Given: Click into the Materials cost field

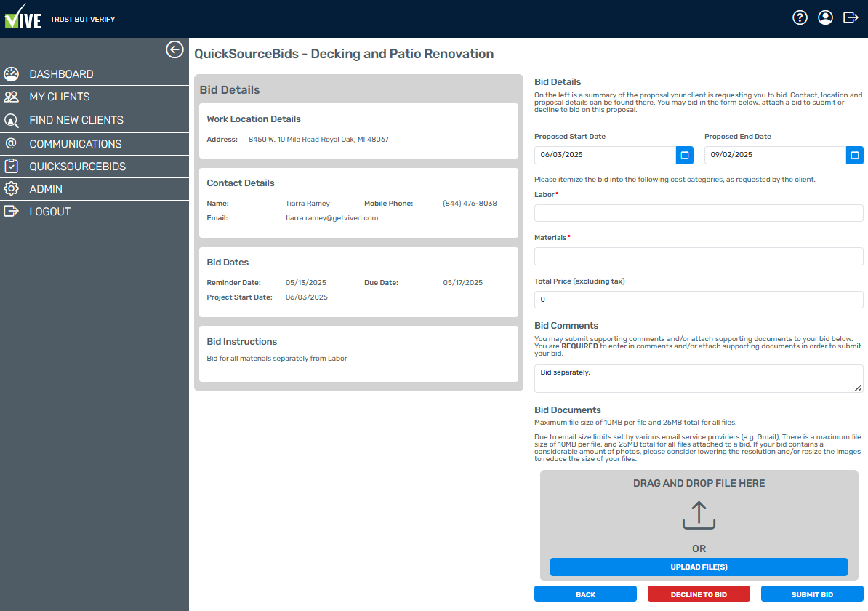Looking at the screenshot, I should pyautogui.click(x=699, y=257).
